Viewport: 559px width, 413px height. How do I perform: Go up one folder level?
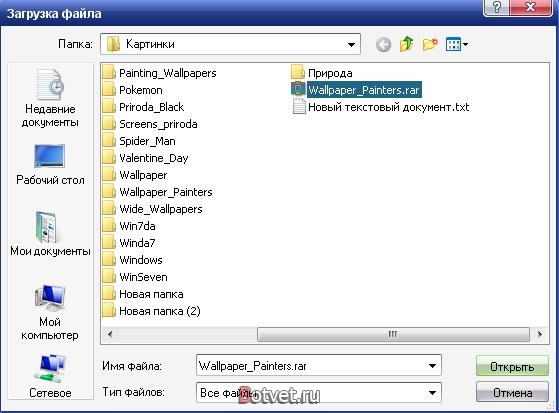click(407, 44)
